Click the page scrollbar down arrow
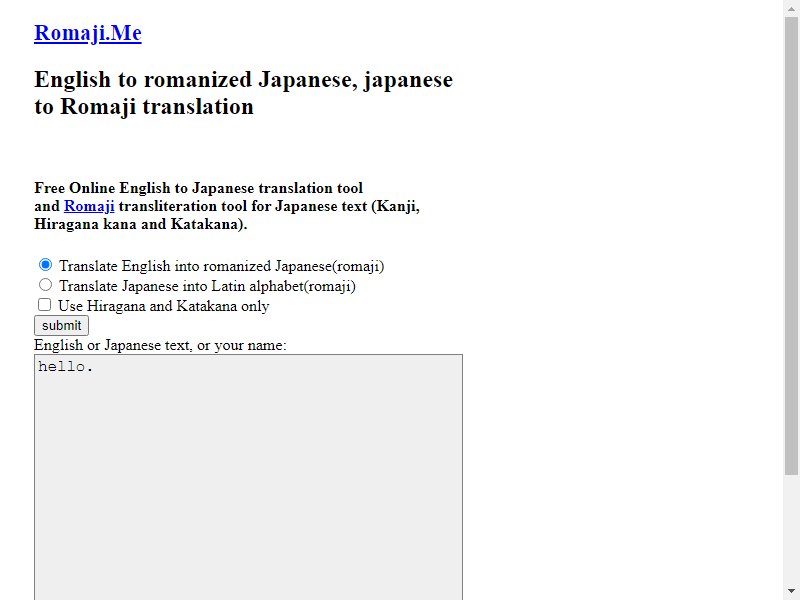800x600 pixels. [x=791, y=591]
